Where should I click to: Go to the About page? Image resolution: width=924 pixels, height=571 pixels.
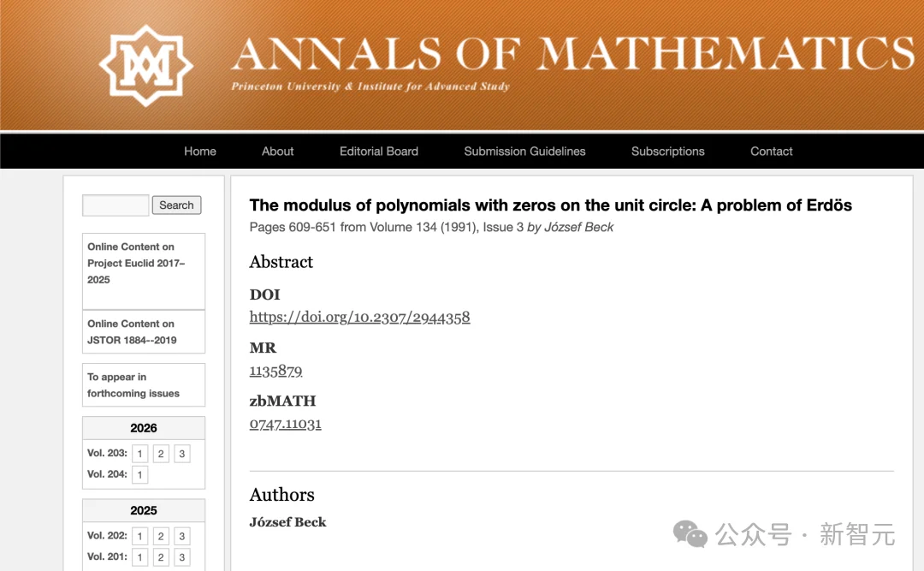(x=277, y=151)
